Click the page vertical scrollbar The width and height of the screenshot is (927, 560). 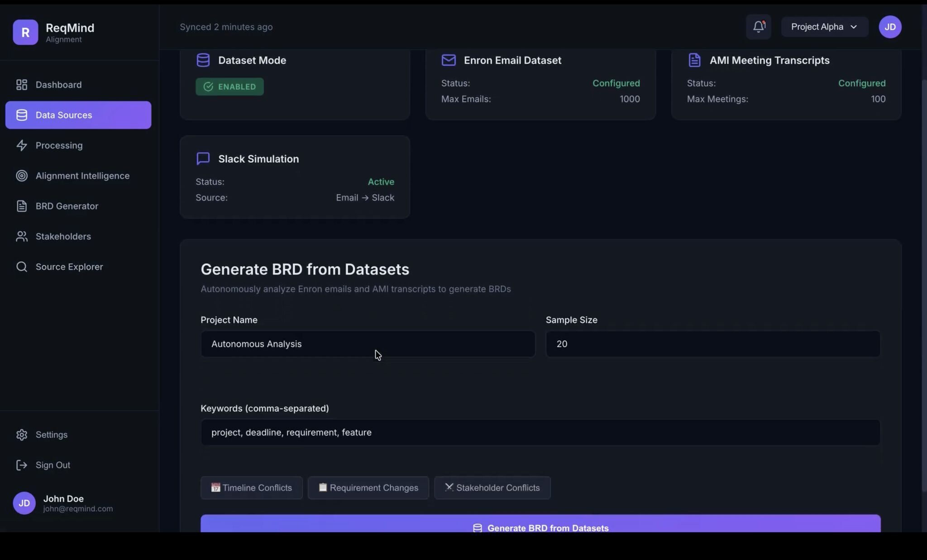[x=924, y=286]
